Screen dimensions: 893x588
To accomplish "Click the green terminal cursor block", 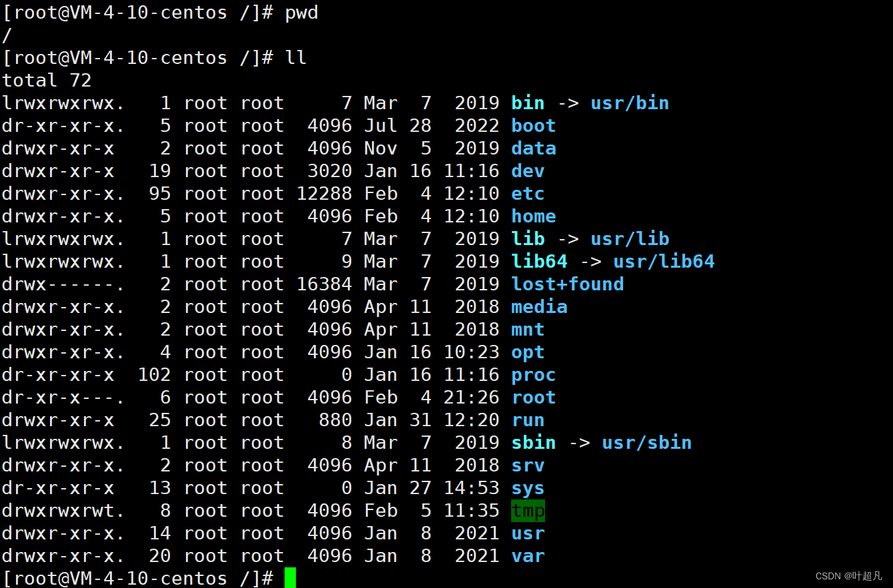I will 289,578.
